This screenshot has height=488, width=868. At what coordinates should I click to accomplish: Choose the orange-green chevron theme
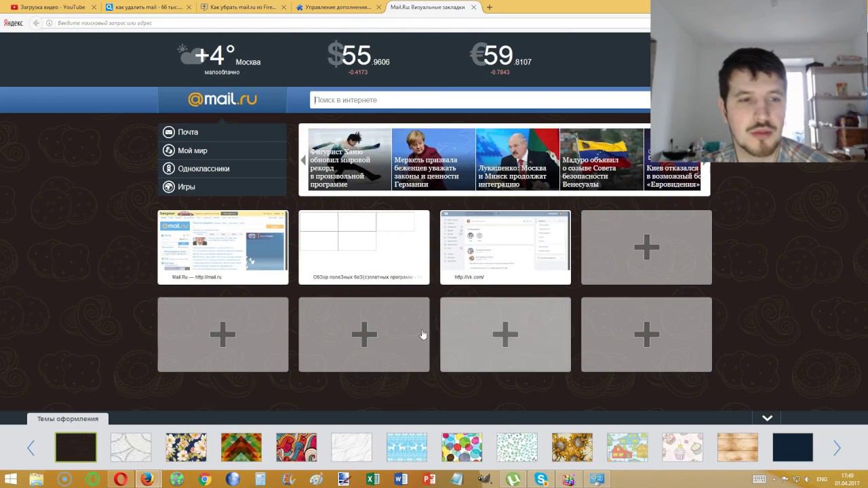point(241,447)
